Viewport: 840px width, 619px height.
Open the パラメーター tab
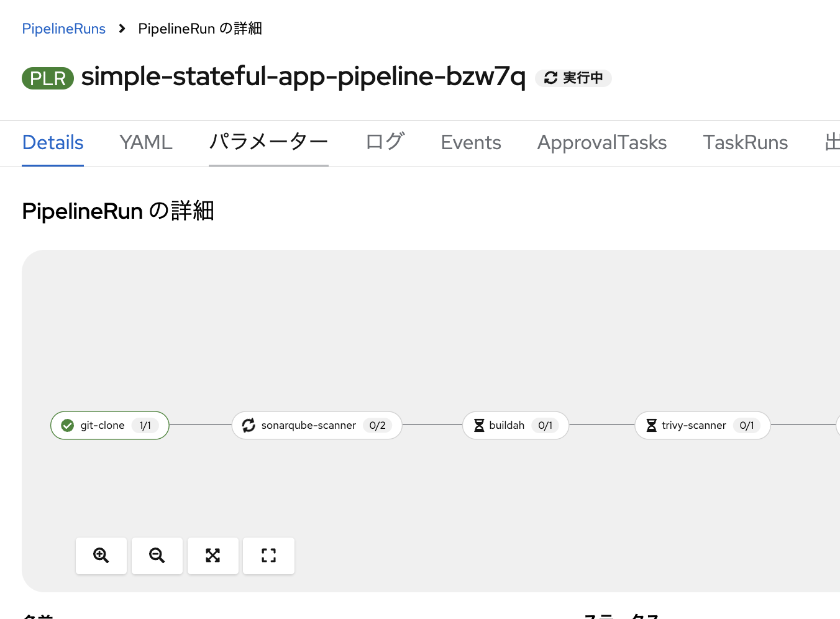pos(268,143)
